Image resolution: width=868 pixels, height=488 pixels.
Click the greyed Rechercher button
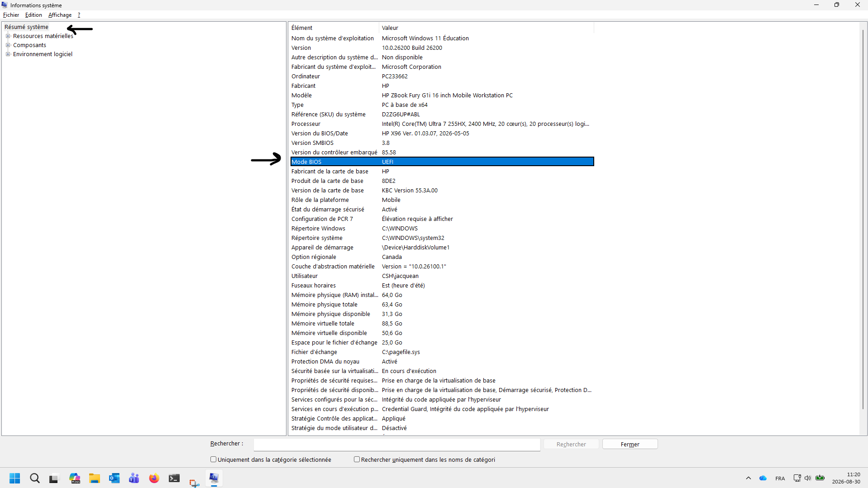tap(571, 444)
